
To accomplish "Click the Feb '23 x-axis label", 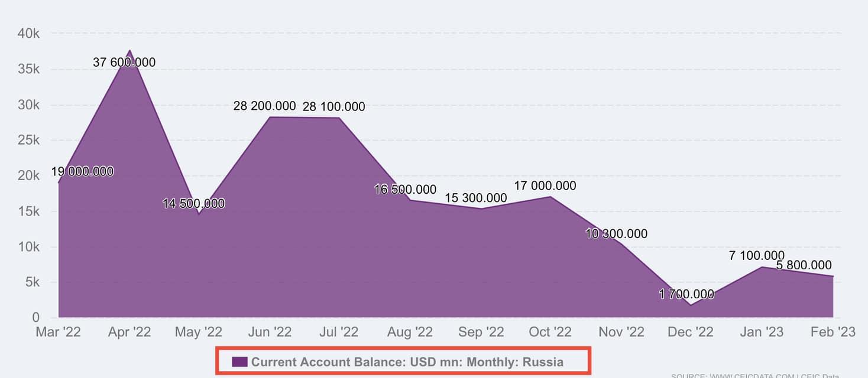I will pos(833,333).
